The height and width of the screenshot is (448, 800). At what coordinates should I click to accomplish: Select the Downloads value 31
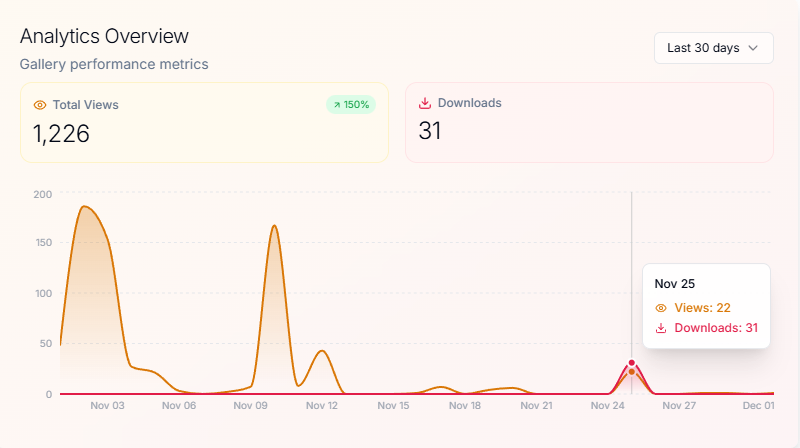tap(430, 131)
